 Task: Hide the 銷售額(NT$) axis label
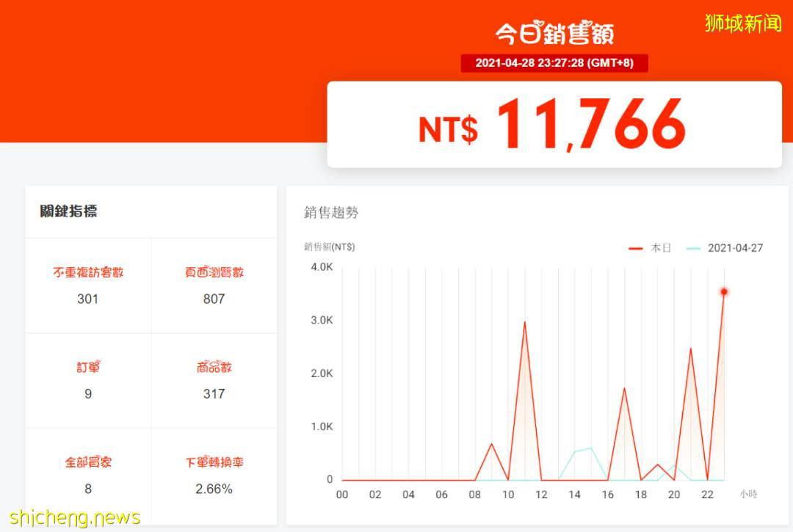pyautogui.click(x=328, y=247)
